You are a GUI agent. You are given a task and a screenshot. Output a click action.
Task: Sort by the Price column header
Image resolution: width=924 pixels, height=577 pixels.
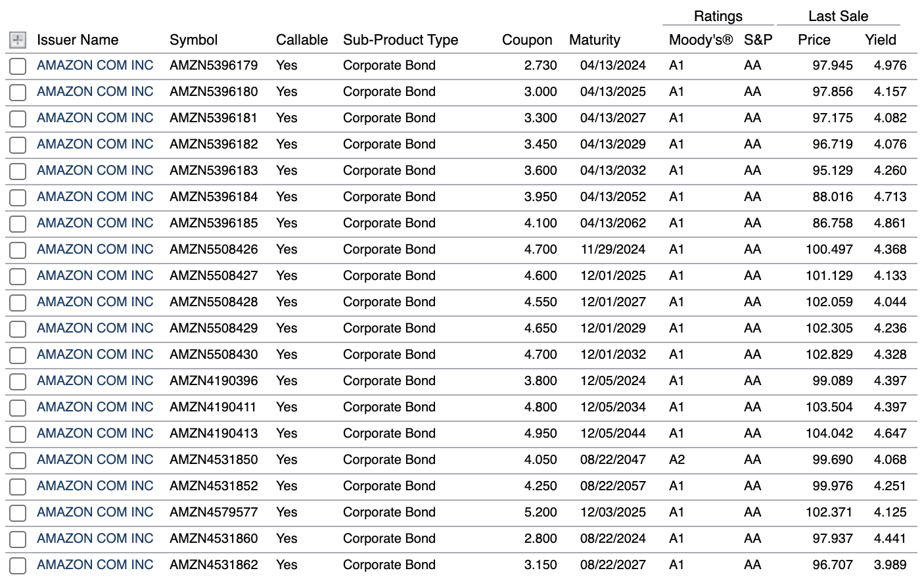(814, 39)
